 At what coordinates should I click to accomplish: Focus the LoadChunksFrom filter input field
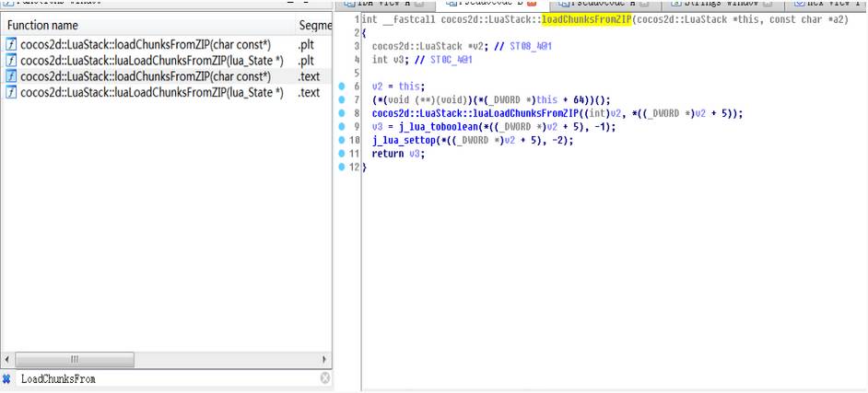click(166, 378)
